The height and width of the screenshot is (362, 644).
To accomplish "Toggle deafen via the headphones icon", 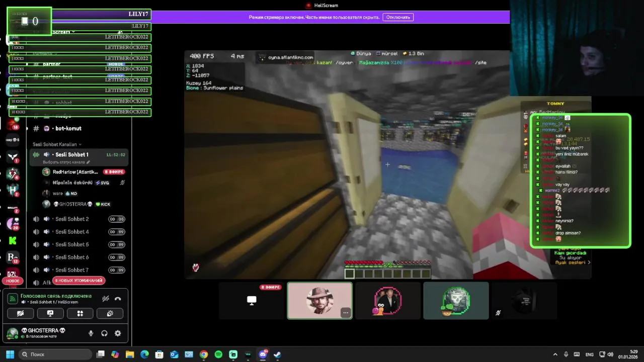I will point(104,333).
